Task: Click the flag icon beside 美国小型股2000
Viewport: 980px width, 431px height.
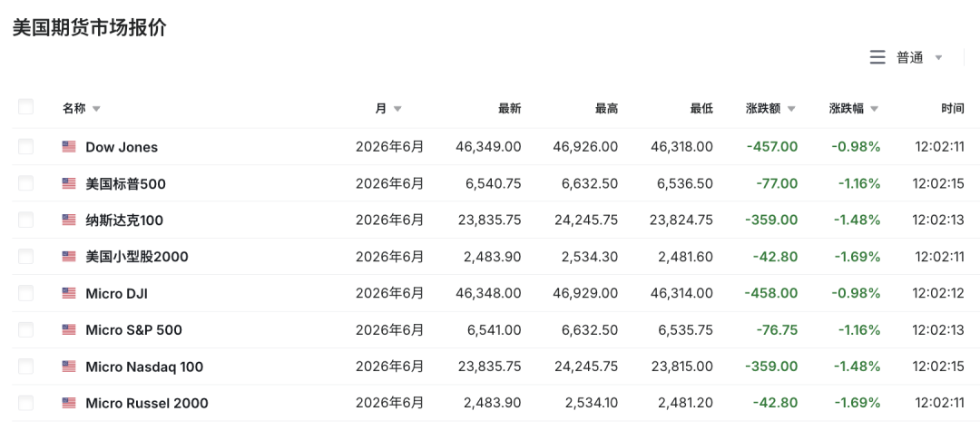Action: (69, 257)
